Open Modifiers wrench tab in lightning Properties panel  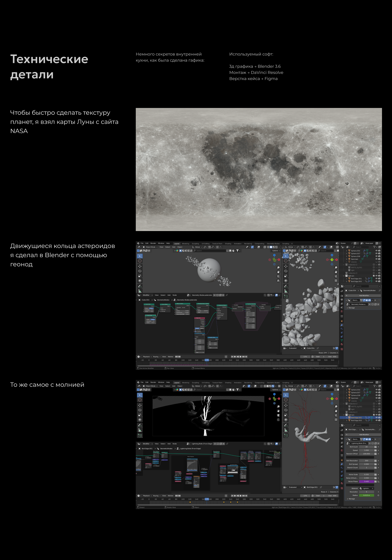342,464
